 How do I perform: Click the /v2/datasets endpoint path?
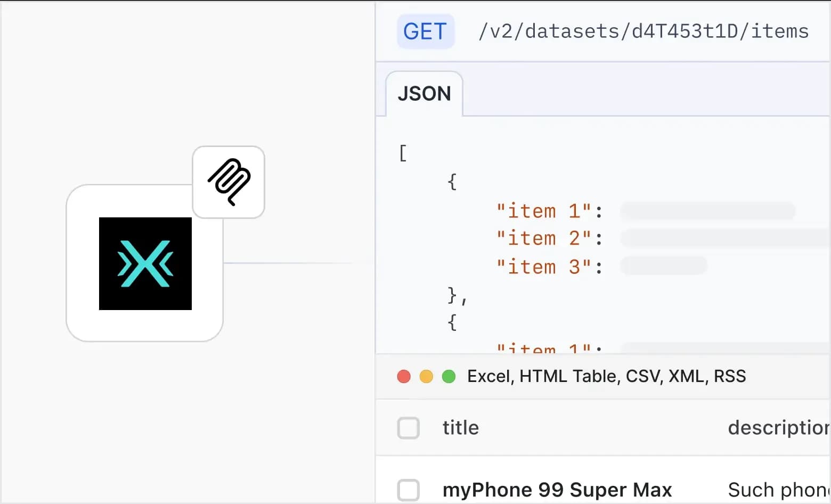tap(643, 31)
